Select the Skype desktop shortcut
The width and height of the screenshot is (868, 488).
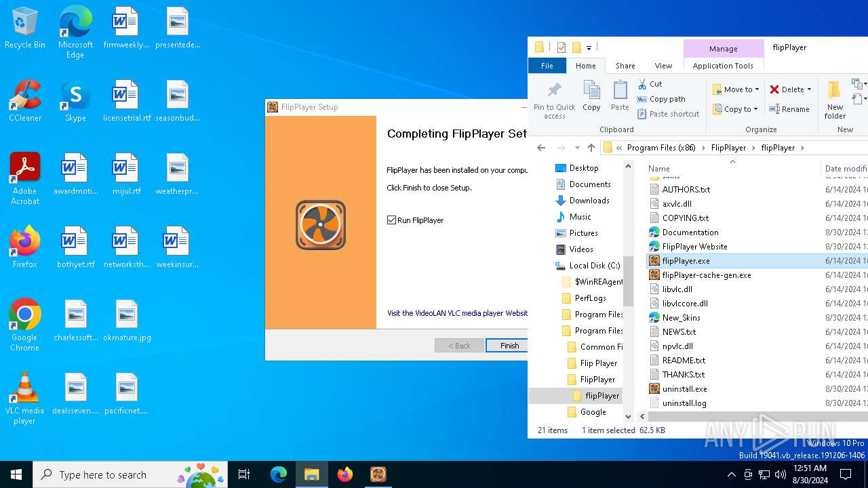point(75,102)
